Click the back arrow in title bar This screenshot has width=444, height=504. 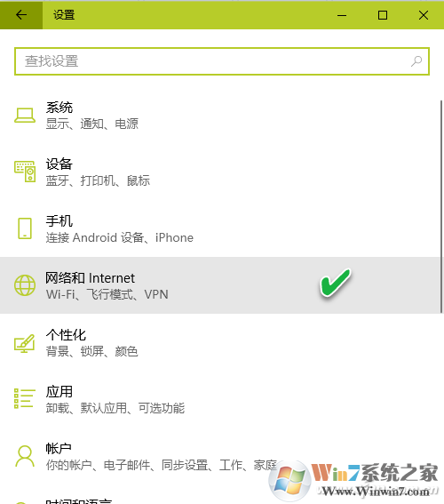point(21,15)
